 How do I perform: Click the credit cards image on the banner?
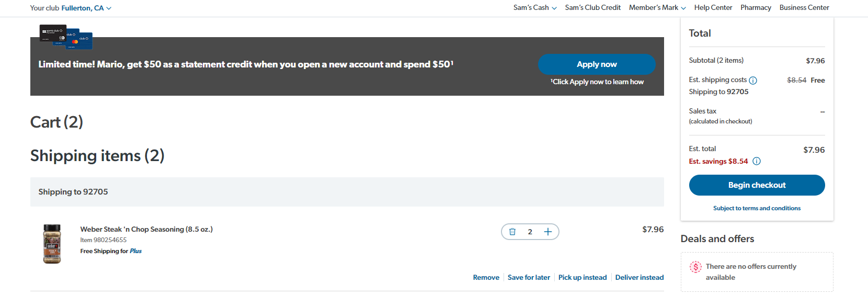pos(66,37)
